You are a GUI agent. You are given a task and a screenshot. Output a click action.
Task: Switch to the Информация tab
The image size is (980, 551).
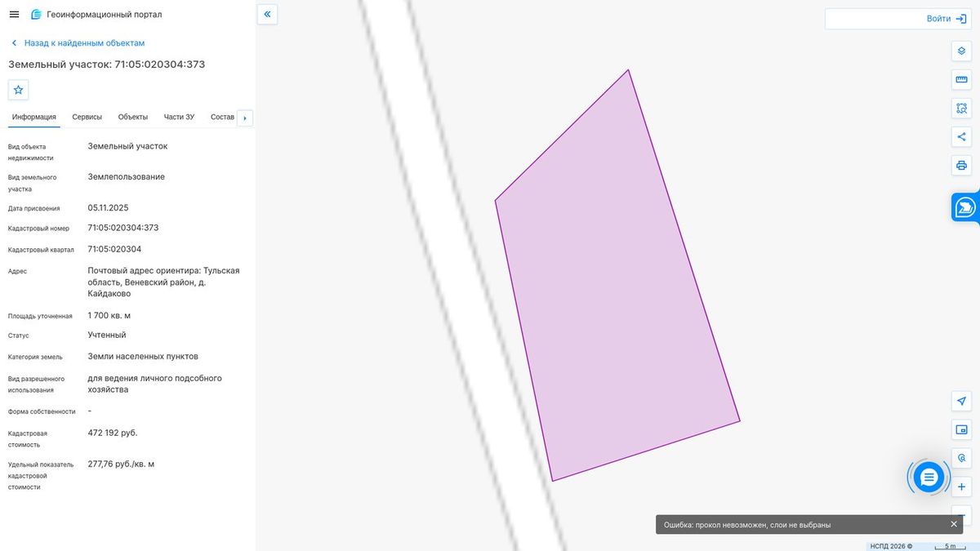point(34,117)
